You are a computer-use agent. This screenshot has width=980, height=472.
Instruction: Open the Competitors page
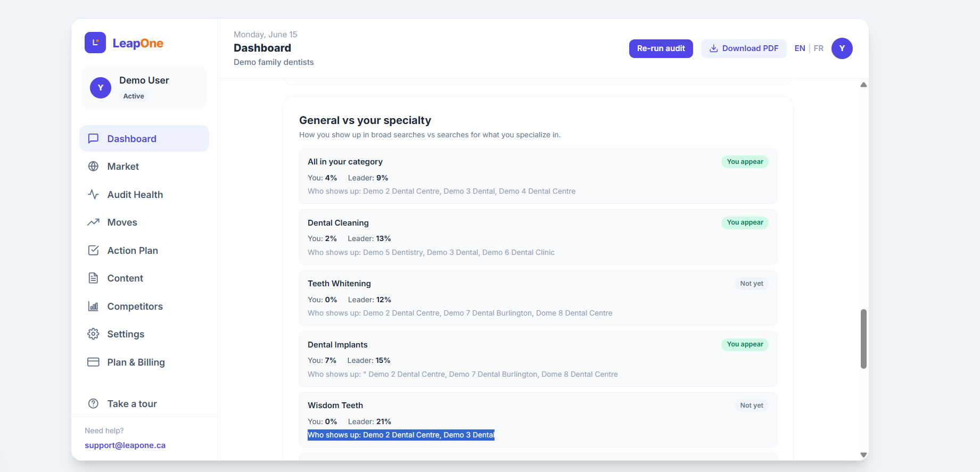(144, 306)
